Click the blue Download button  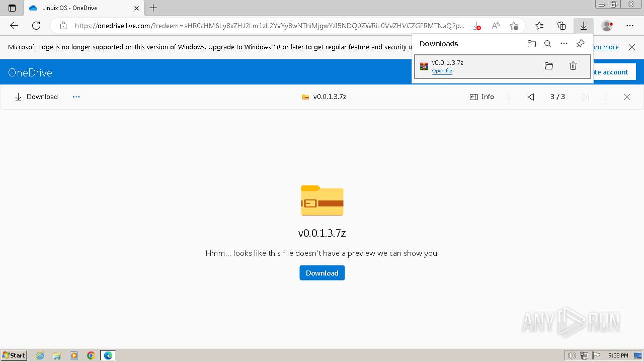coord(322,273)
